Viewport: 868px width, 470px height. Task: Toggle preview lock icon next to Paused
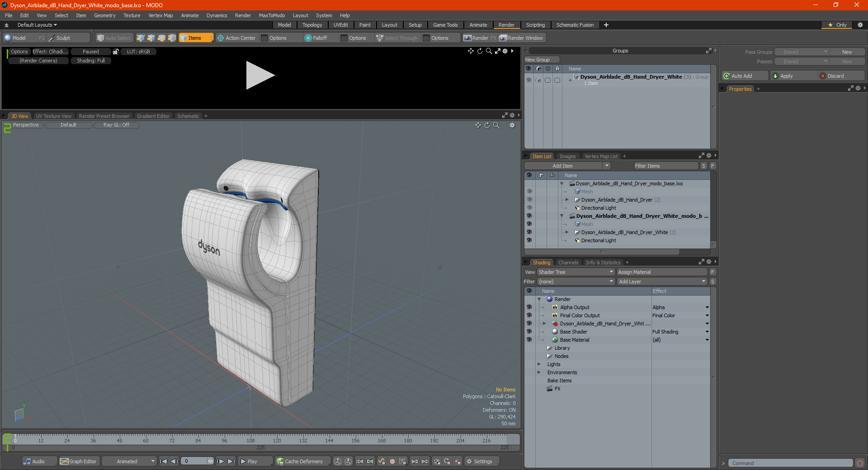116,52
